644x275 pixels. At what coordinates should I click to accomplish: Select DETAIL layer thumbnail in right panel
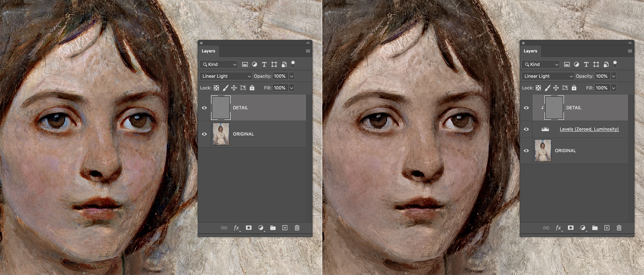pos(554,108)
